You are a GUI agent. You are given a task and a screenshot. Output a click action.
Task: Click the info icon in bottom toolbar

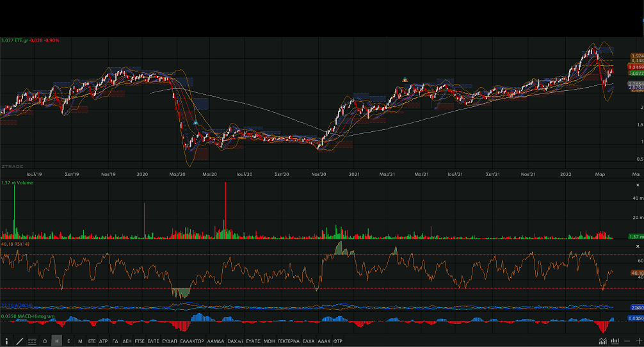6,341
